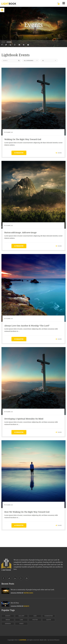This screenshot has height=644, width=67.
Task: Share the Button-add-image event
Action: pyautogui.click(x=59, y=246)
